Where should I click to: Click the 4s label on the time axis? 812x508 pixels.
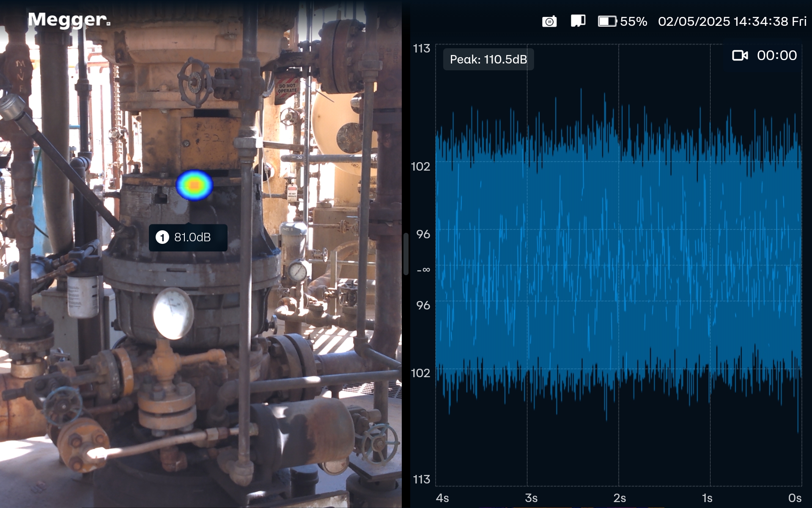(442, 498)
